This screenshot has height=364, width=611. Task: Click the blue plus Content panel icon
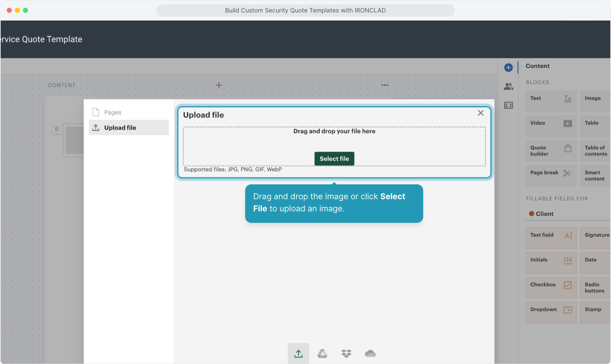coord(508,68)
